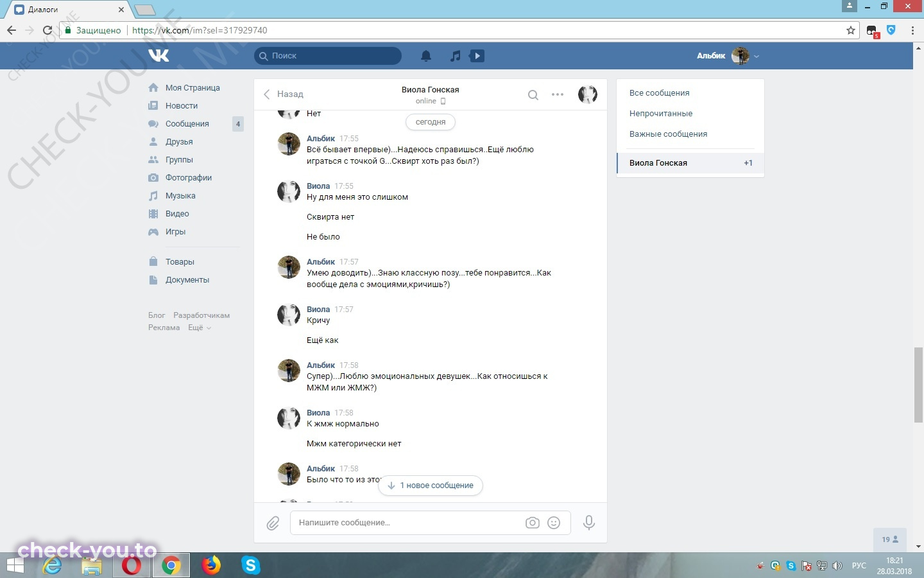Open the music player note icon
Screen dimensions: 924x578
tap(455, 56)
